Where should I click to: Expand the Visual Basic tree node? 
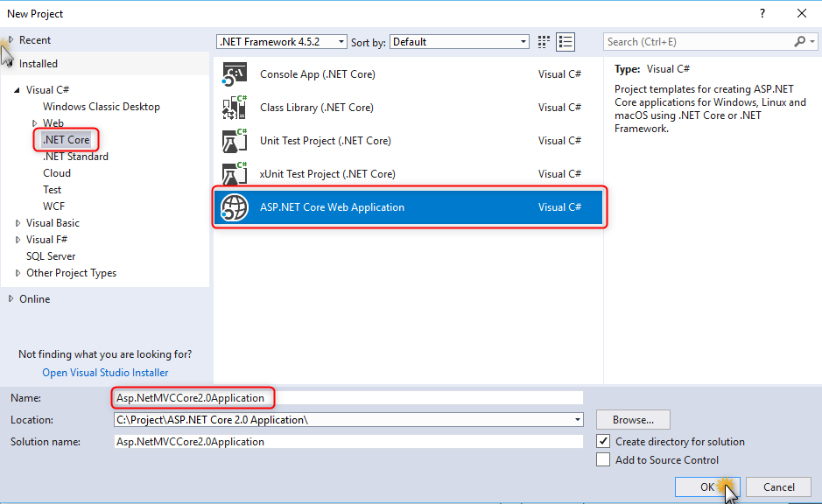pos(18,222)
